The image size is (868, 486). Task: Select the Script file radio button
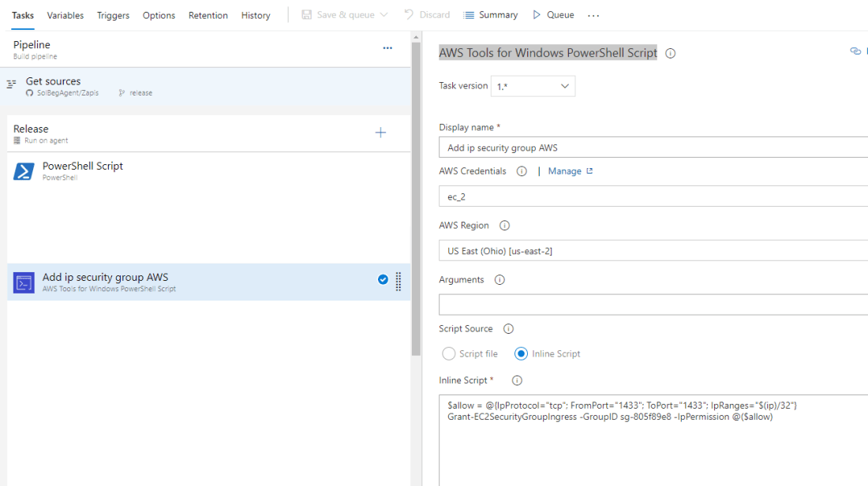point(448,353)
